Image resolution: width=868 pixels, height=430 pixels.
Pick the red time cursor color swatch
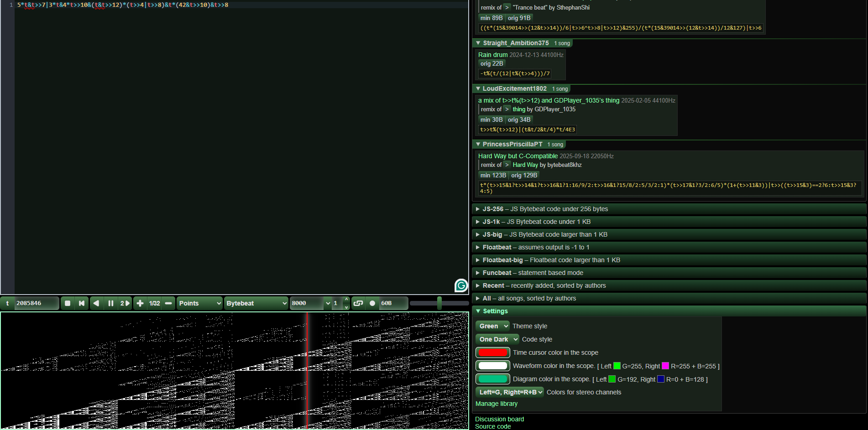[493, 352]
